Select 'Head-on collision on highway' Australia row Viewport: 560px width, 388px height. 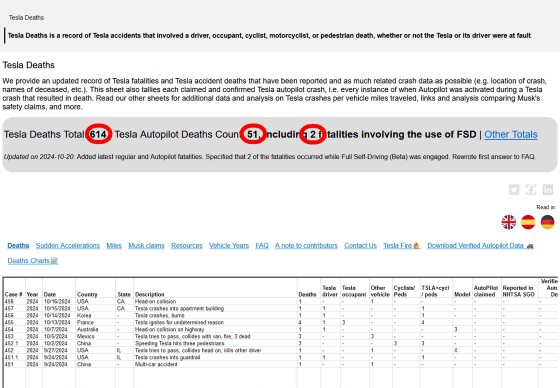click(169, 329)
